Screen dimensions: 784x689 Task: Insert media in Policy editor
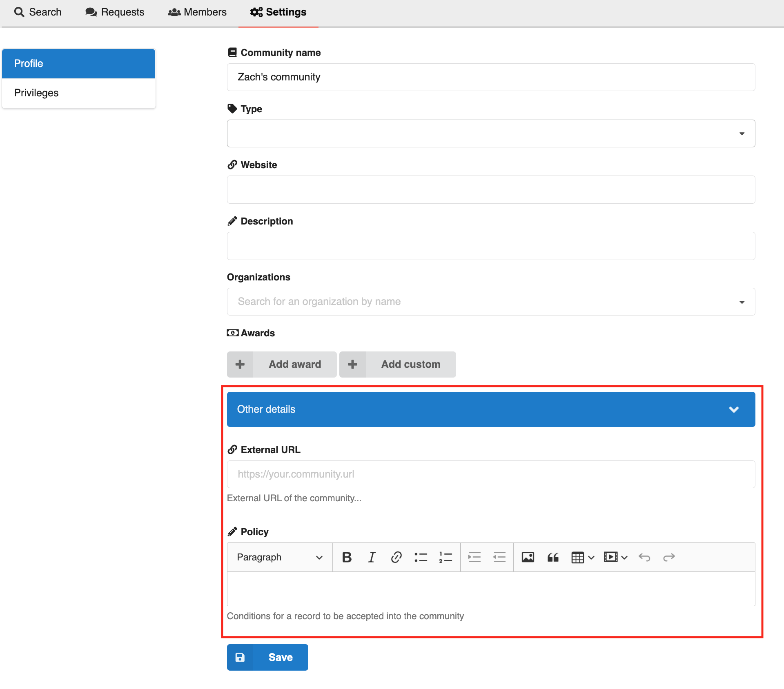[610, 557]
